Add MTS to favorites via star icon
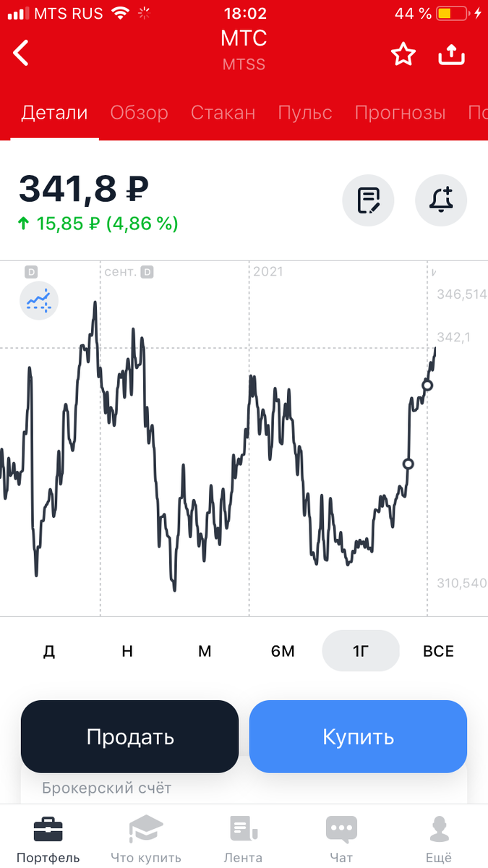 tap(403, 53)
